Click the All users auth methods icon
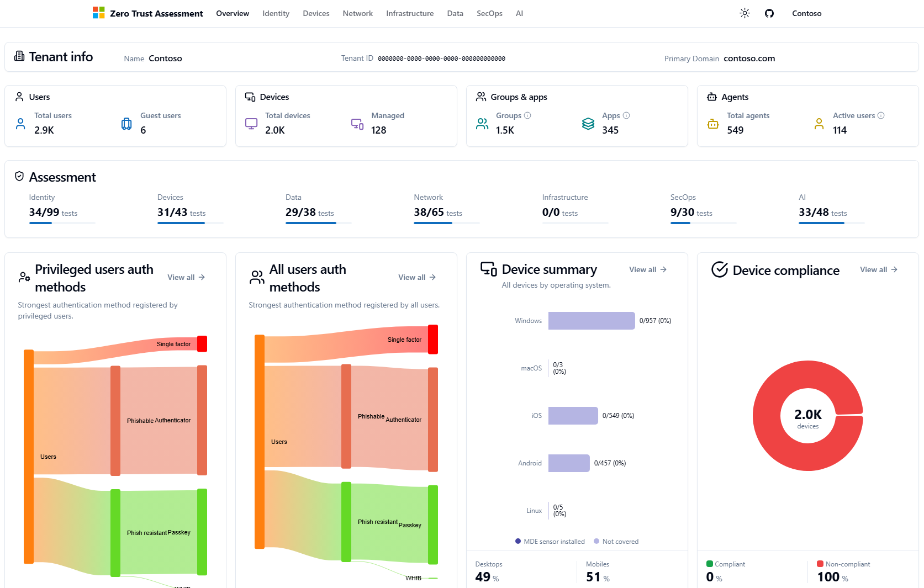Image resolution: width=924 pixels, height=588 pixels. coord(257,277)
